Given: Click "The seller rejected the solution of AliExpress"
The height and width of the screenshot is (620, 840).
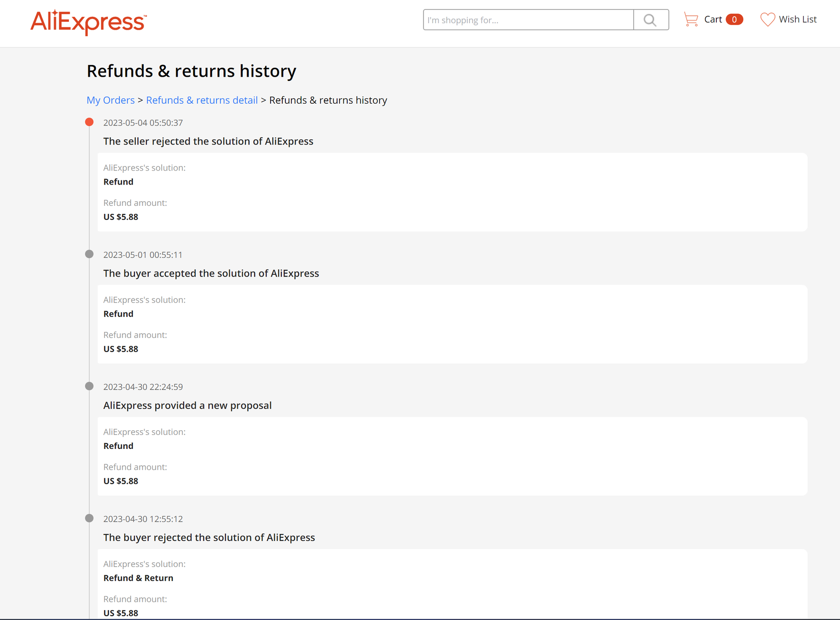Looking at the screenshot, I should tap(208, 141).
